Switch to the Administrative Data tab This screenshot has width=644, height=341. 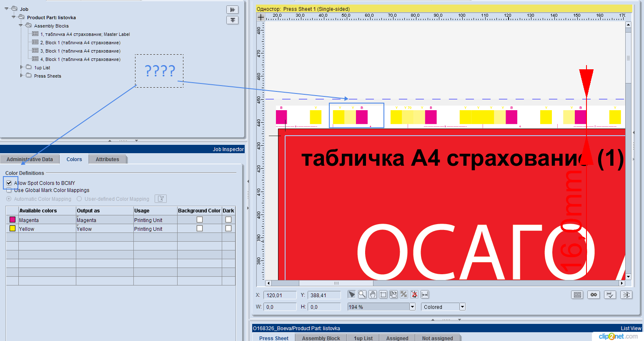click(30, 159)
